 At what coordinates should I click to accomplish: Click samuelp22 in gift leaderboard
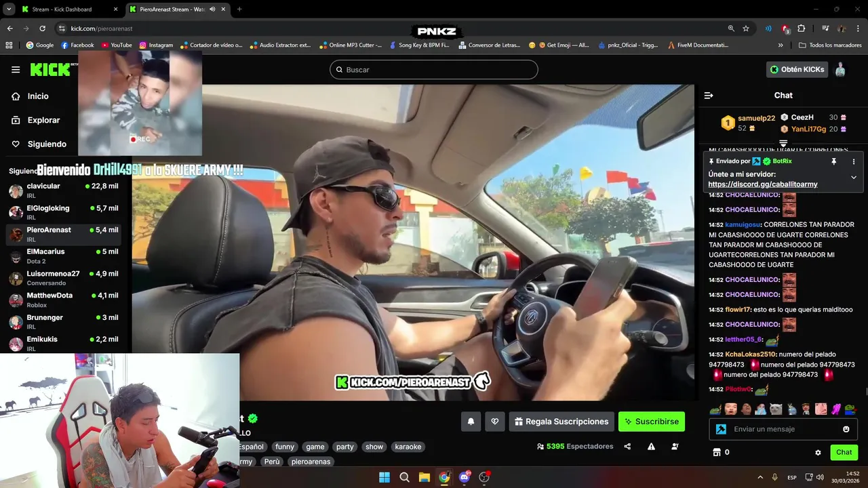pos(755,118)
